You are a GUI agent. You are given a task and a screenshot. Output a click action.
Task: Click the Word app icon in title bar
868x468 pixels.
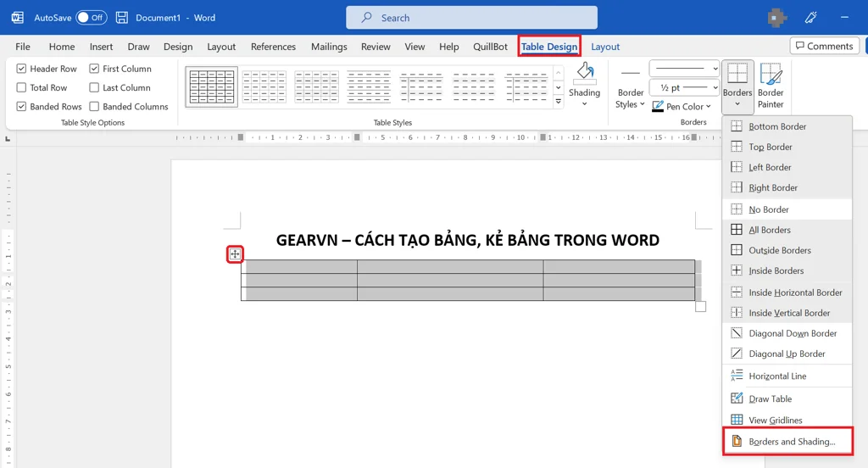[x=18, y=18]
